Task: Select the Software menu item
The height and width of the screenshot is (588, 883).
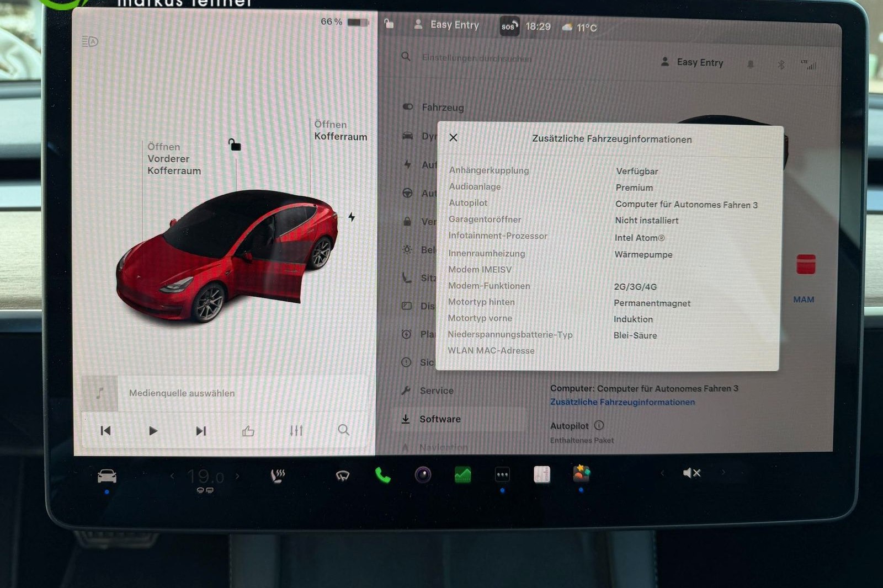Action: pos(439,419)
